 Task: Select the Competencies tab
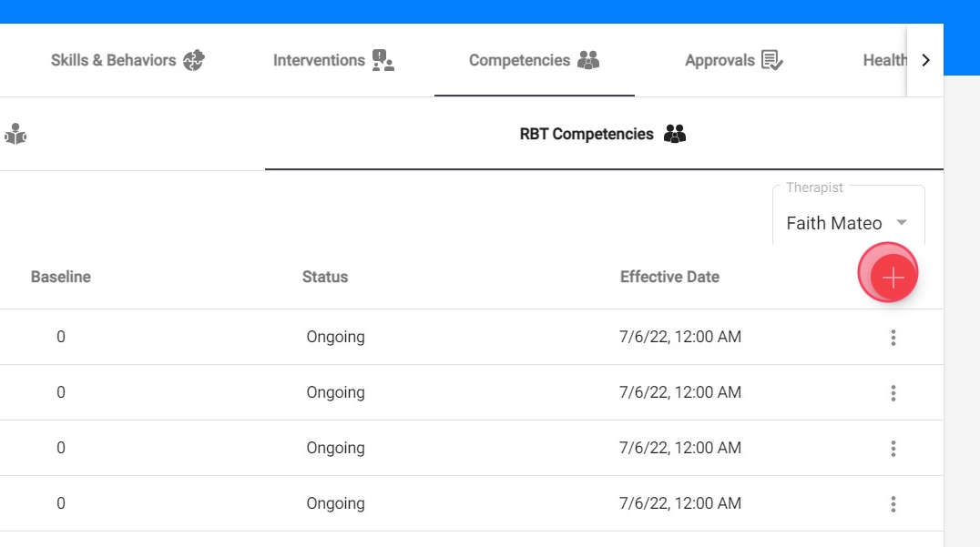(x=534, y=61)
